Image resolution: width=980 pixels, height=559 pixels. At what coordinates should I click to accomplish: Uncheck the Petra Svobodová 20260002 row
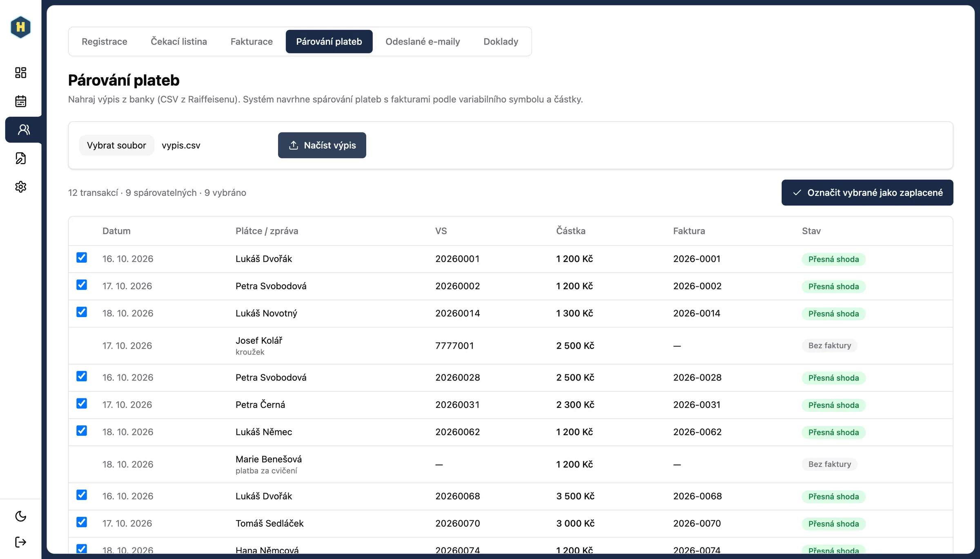(82, 285)
